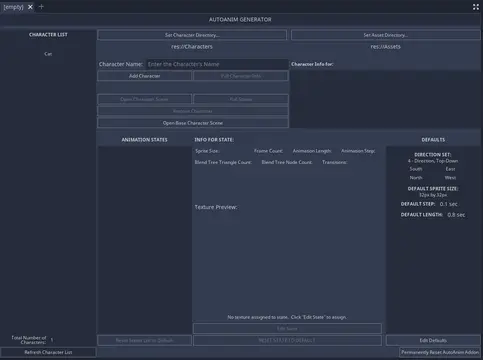The width and height of the screenshot is (483, 360).
Task: Focus the Character Name input field
Action: pyautogui.click(x=217, y=64)
